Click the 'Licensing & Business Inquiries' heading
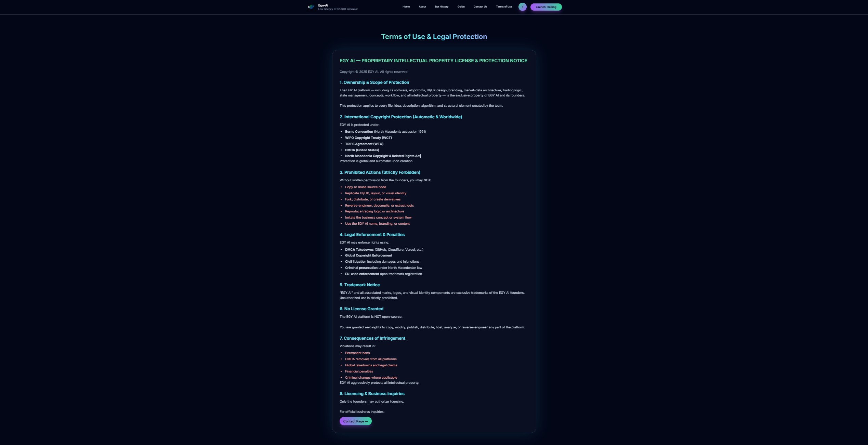This screenshot has width=868, height=445. point(372,394)
